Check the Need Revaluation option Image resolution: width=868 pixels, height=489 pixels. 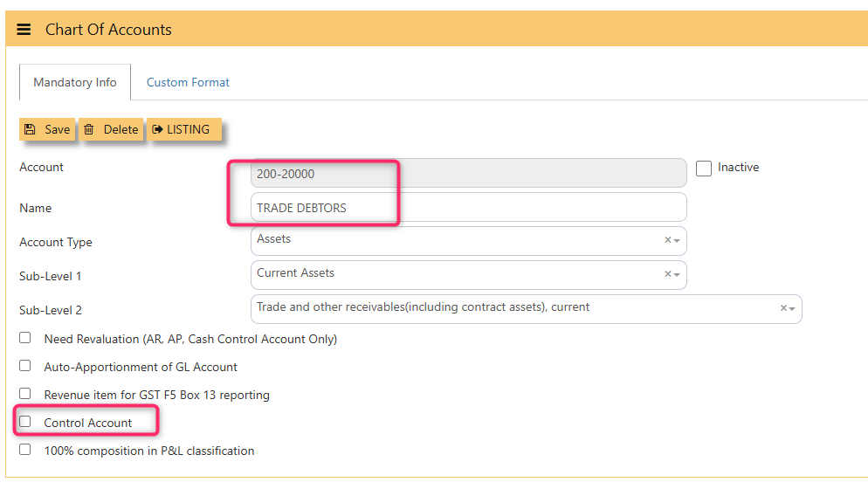[25, 338]
